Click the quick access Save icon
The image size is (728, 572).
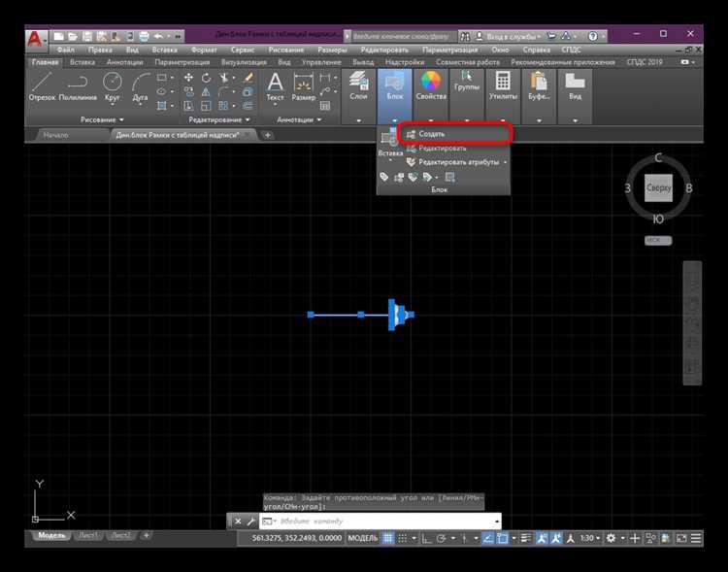(86, 36)
